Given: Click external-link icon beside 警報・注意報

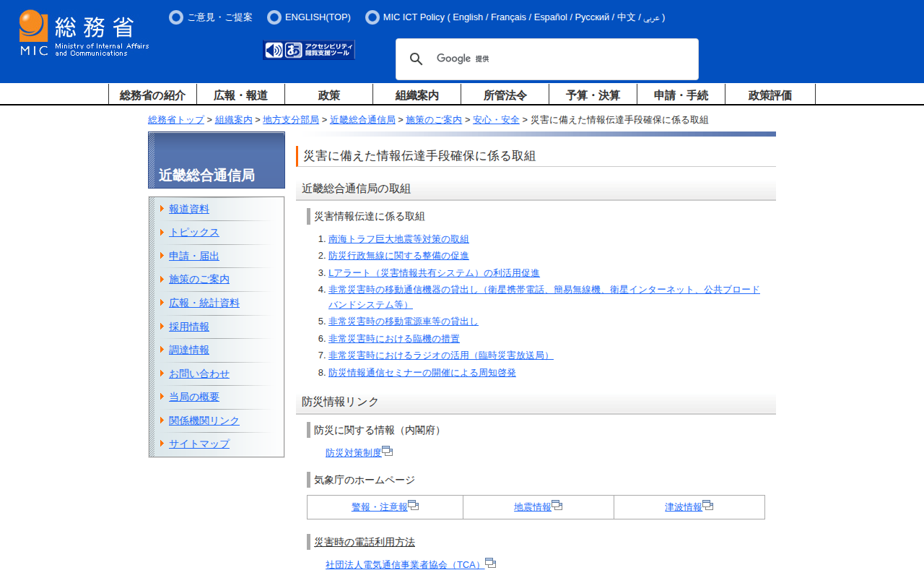Looking at the screenshot, I should click(x=414, y=506).
